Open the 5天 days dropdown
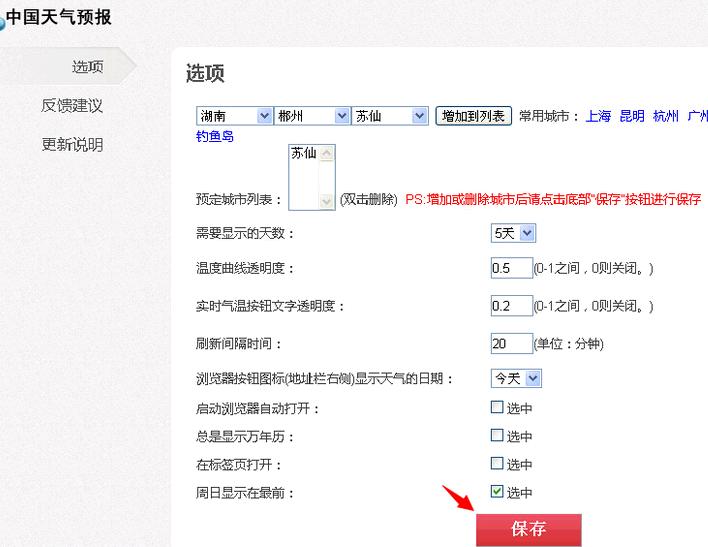This screenshot has height=547, width=708. pos(513,233)
